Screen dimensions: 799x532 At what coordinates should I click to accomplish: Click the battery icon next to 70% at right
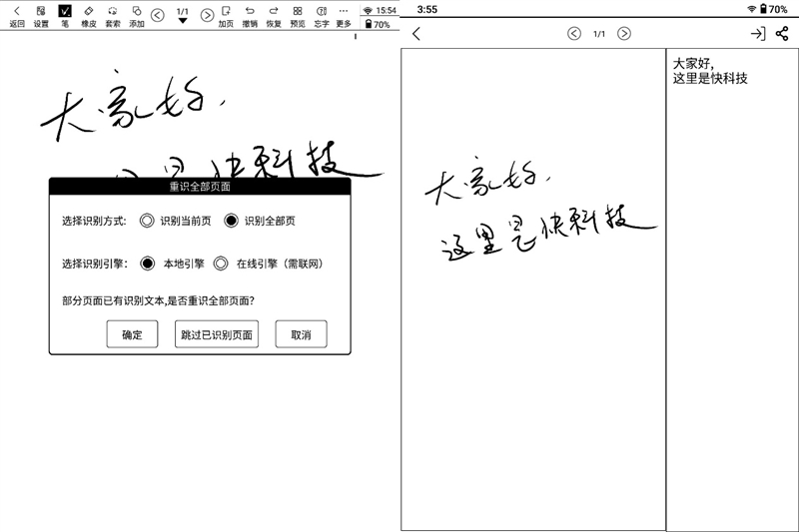pos(763,9)
